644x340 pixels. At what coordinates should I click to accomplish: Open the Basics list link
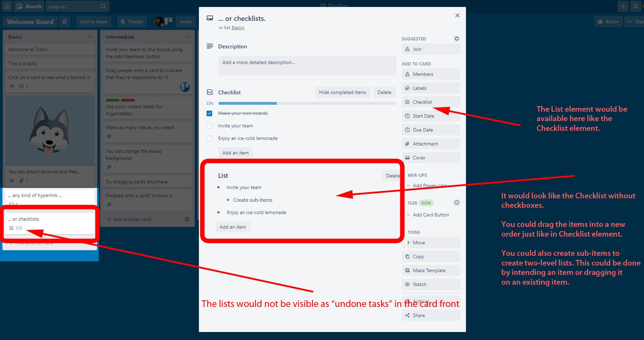tap(238, 27)
